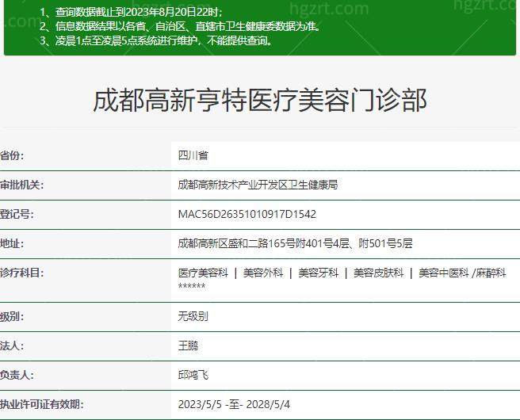Viewport: 520px width, 420px height.
Task: Click the 审批机关 label
Action: click(x=22, y=185)
